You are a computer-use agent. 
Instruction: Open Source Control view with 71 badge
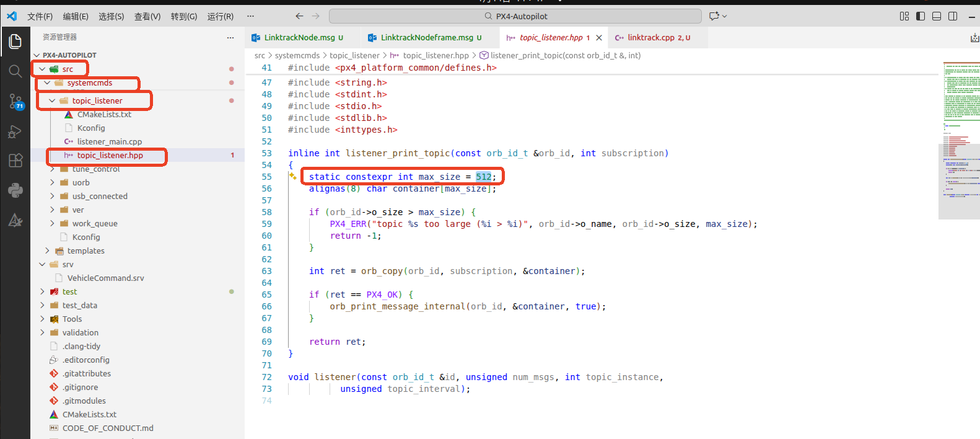click(x=15, y=102)
